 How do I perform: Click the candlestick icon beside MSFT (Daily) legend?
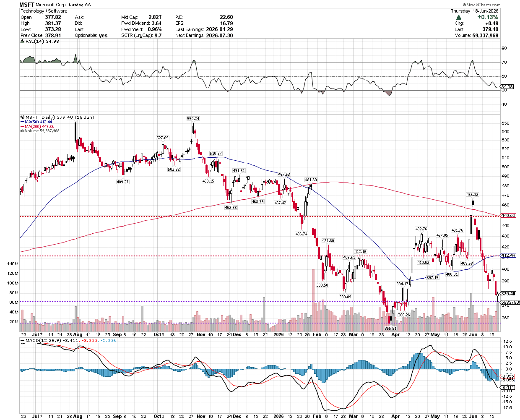click(23, 117)
